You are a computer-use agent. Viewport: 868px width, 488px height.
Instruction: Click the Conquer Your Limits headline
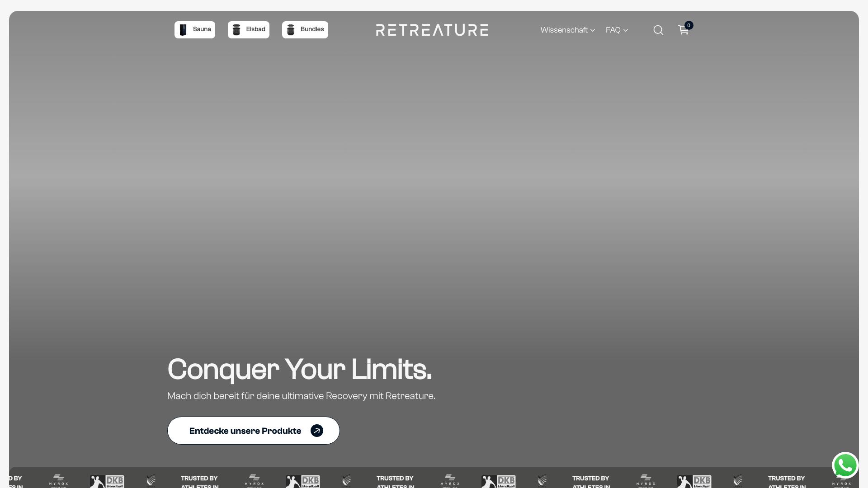[x=299, y=369]
